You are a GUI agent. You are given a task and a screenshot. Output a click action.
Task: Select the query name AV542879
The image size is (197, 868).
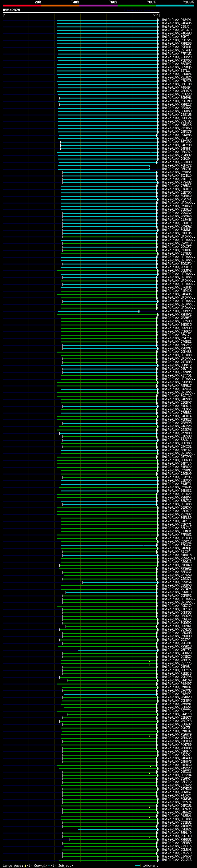11,10
